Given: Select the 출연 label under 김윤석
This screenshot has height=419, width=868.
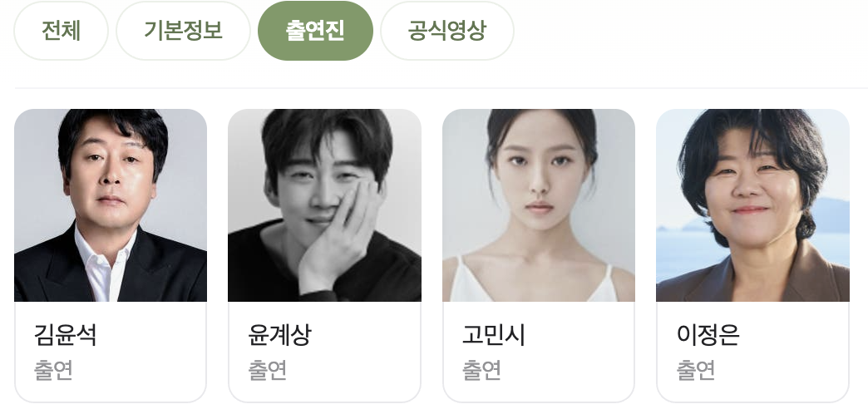Looking at the screenshot, I should point(53,370).
